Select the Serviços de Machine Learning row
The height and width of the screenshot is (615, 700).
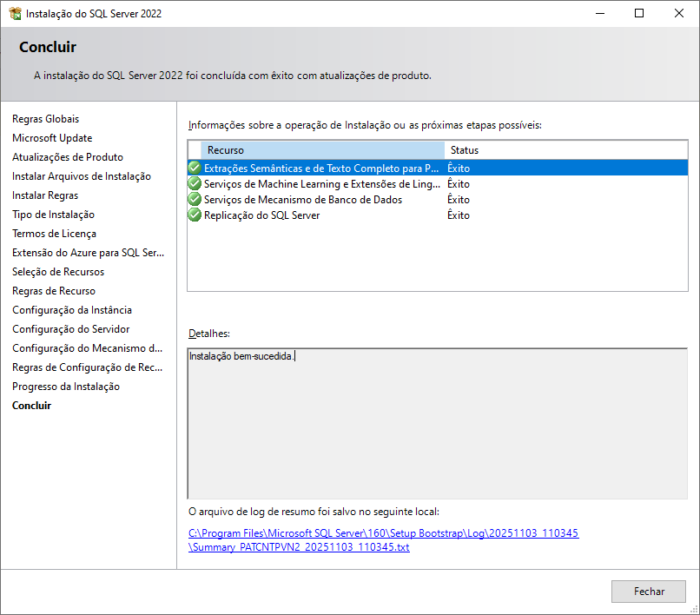(438, 183)
